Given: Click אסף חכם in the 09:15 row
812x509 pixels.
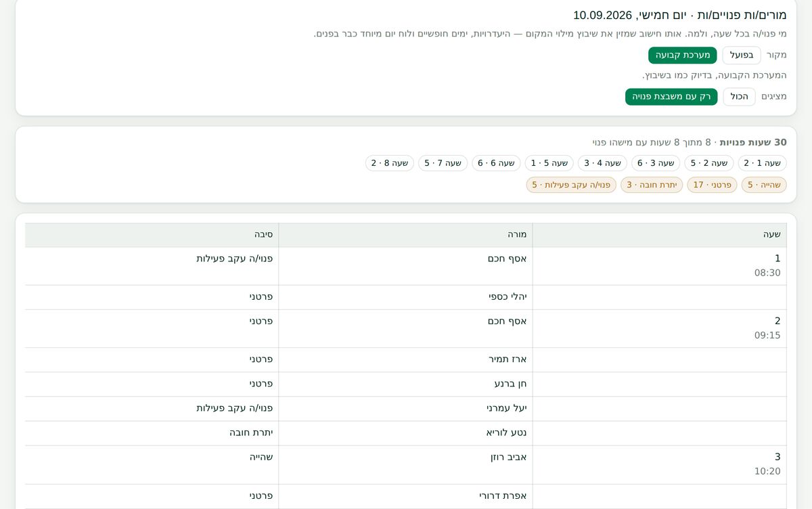Looking at the screenshot, I should tap(507, 321).
